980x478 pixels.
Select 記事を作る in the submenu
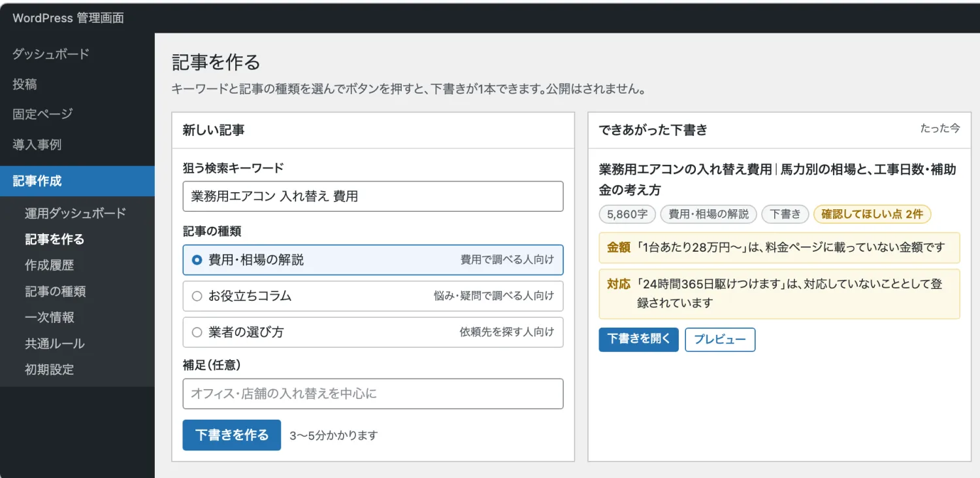55,239
